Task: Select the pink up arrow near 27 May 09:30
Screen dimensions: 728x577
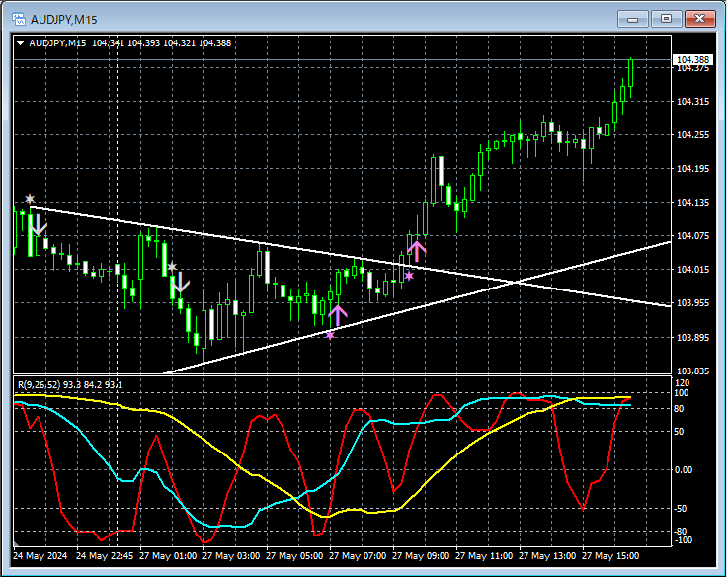Action: (417, 251)
